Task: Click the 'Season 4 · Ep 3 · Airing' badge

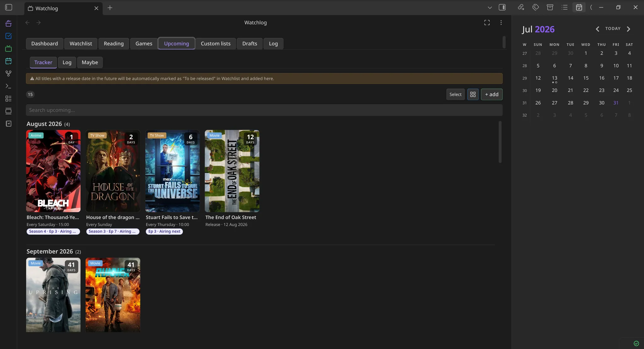Action: click(53, 231)
